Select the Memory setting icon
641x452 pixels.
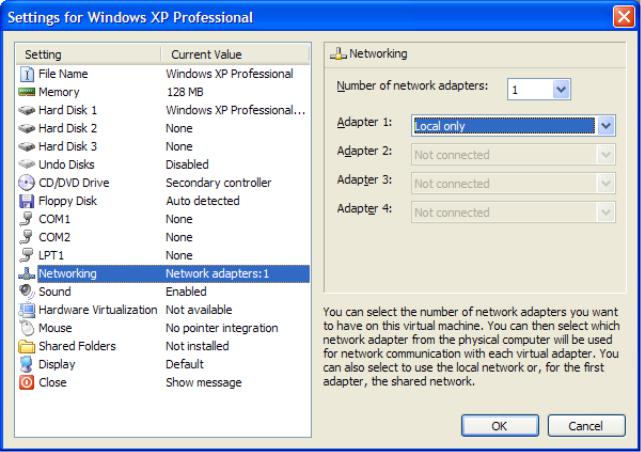click(27, 92)
